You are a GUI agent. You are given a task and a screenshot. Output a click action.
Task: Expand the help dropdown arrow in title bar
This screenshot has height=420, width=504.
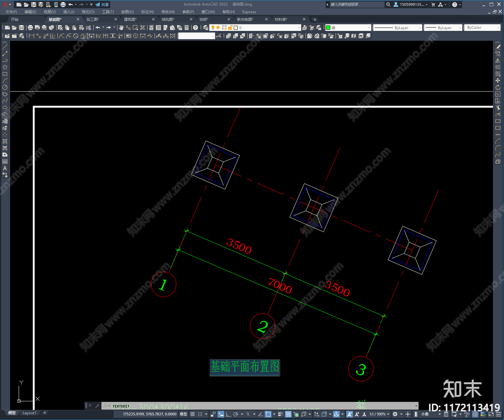tap(460, 5)
